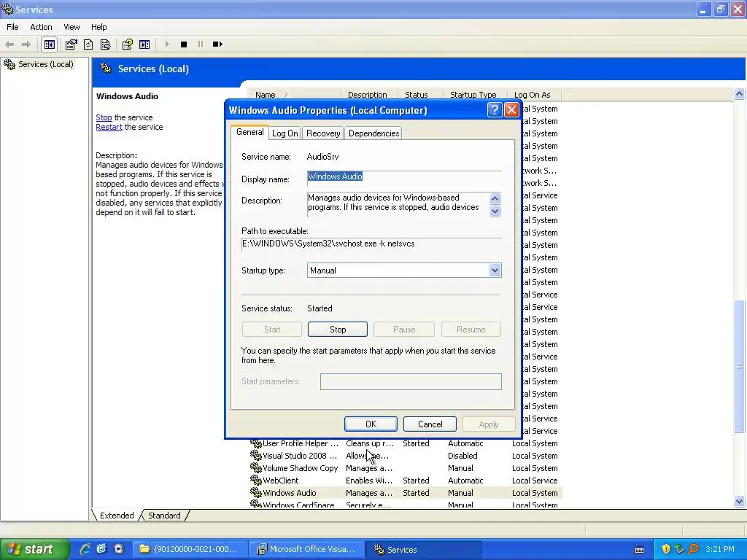Click the gear icon beside Windows Audio row
This screenshot has height=560, width=747.
click(x=256, y=492)
